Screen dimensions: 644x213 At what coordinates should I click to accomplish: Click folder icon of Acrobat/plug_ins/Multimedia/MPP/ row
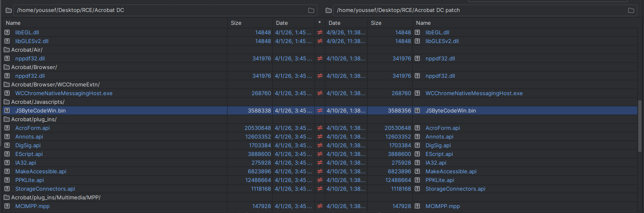point(7,197)
